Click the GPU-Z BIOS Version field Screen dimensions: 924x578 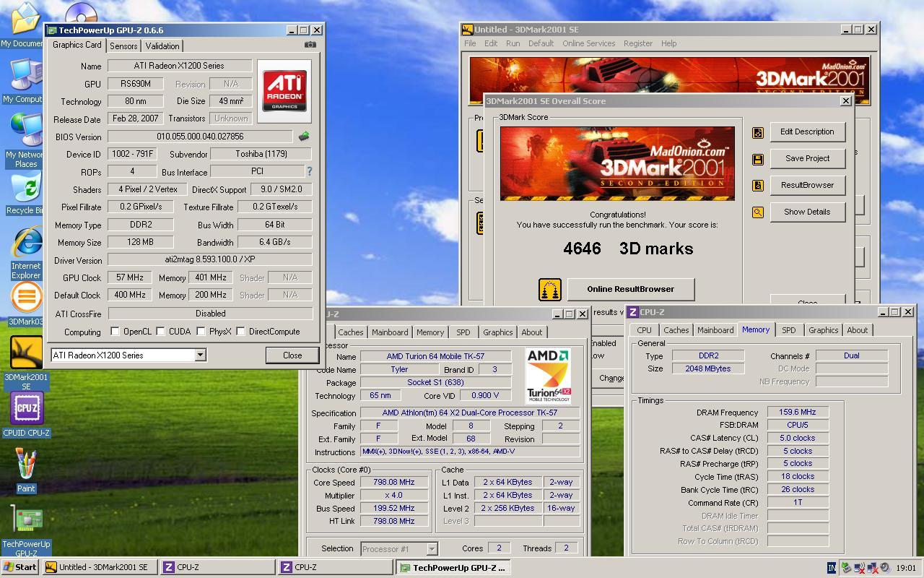pos(201,137)
